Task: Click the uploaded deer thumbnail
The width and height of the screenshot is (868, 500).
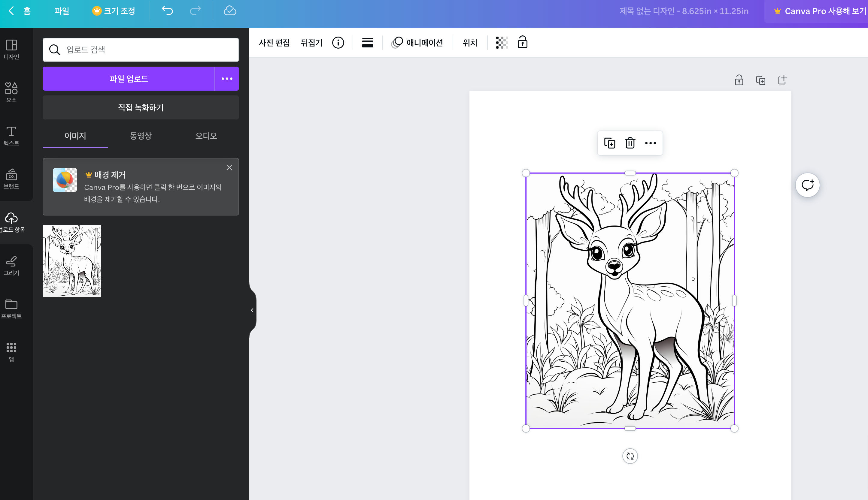Action: click(72, 261)
